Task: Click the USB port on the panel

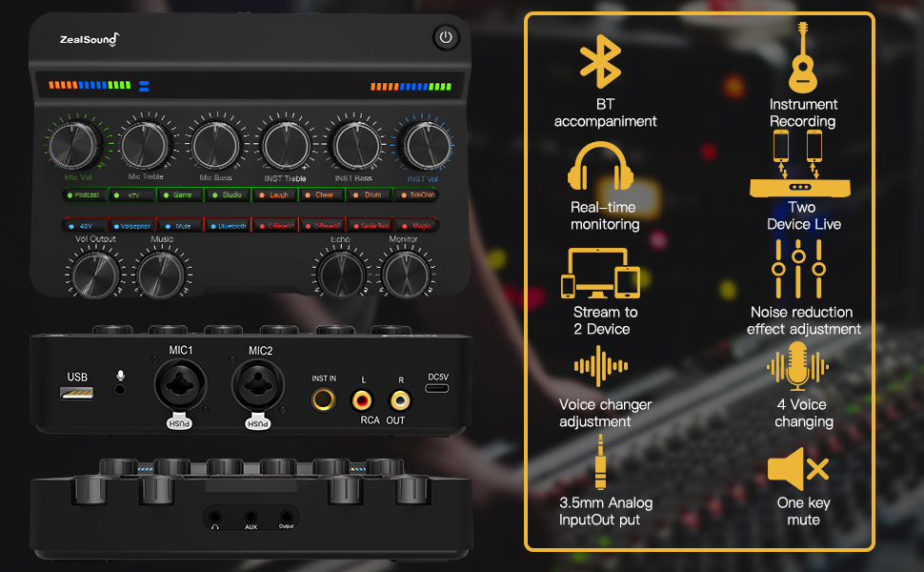Action: click(76, 393)
